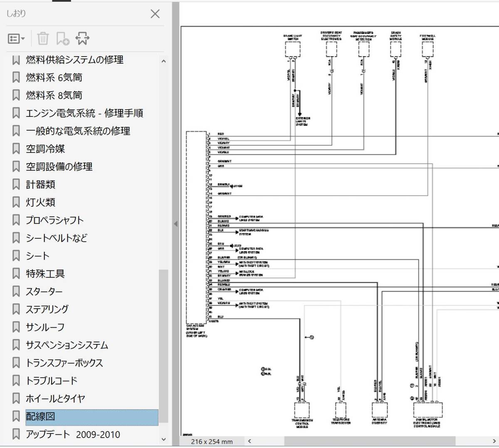
Task: Go to ステアリング bookmark
Action: pyautogui.click(x=47, y=309)
